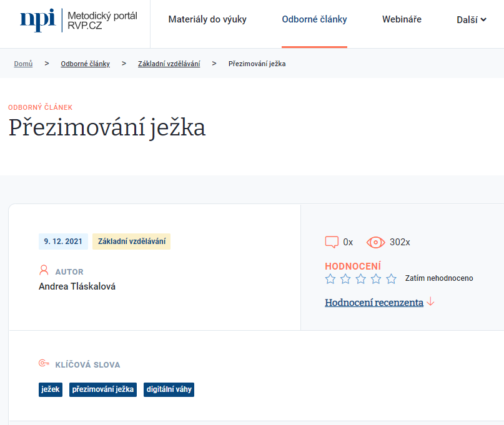Go to Domů in the breadcrumb
Viewport: 504px width, 425px height.
coord(23,64)
